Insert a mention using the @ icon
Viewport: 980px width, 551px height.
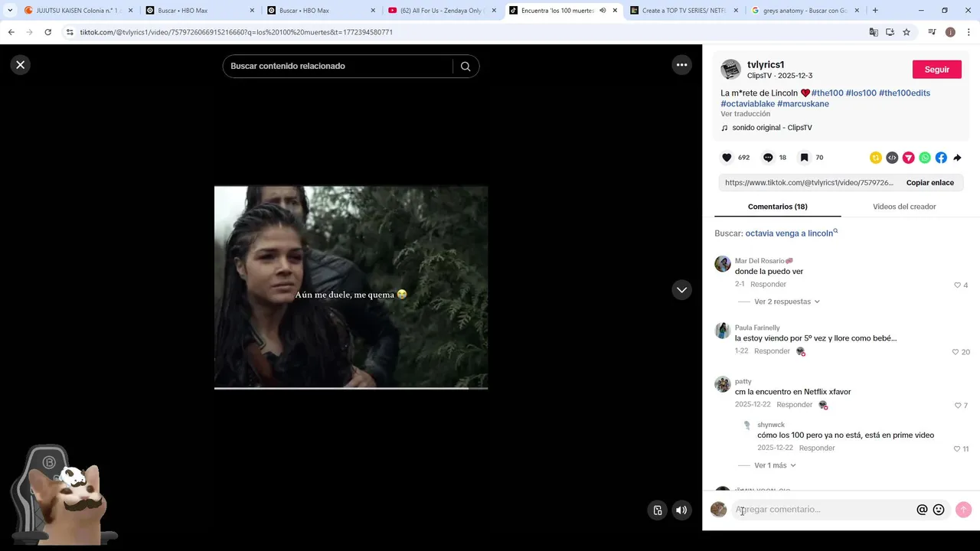pos(922,510)
